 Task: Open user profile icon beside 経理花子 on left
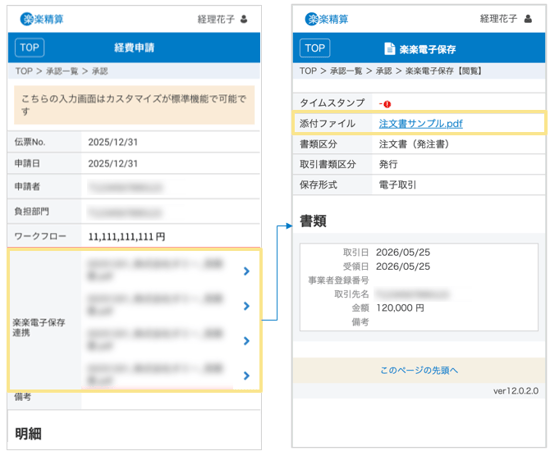tap(244, 19)
